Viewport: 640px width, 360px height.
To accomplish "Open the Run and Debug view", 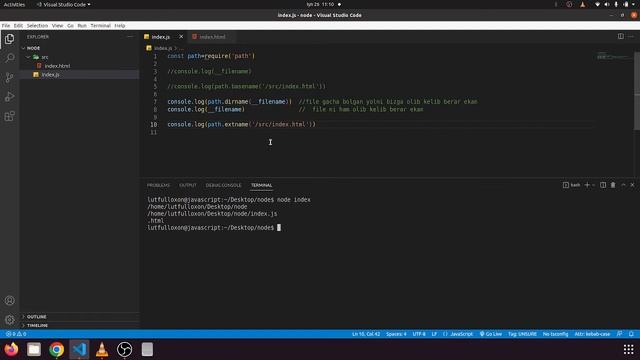I will [9, 97].
